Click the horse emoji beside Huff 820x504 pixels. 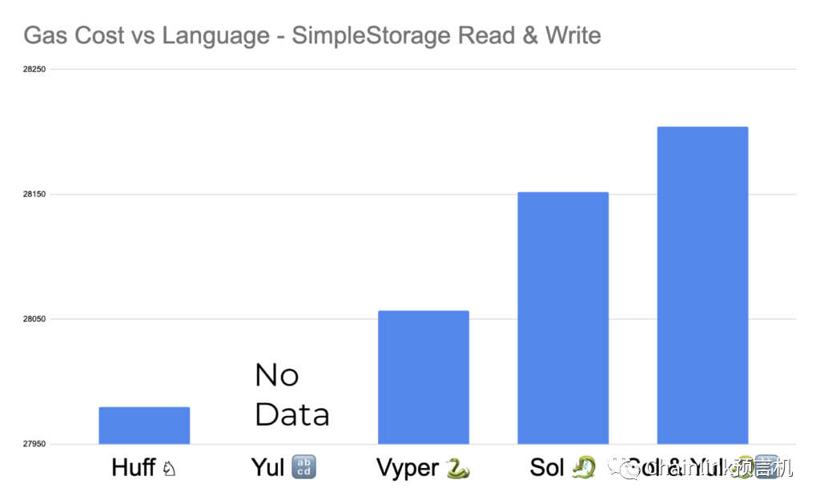168,469
